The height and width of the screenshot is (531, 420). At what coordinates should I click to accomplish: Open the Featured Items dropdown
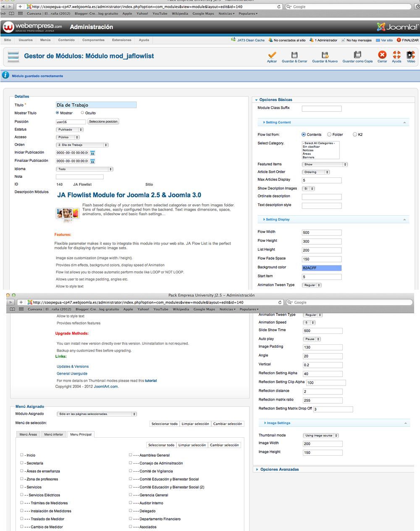(325, 164)
